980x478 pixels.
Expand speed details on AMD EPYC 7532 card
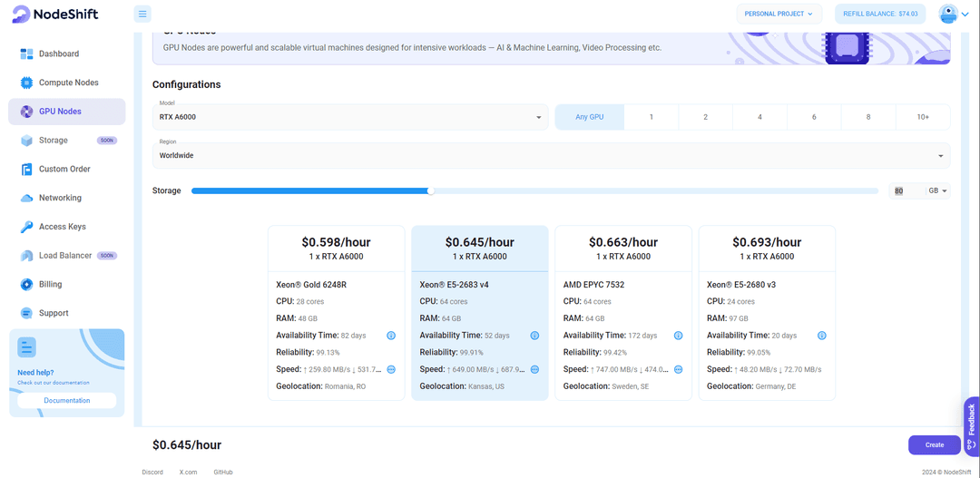(x=679, y=369)
